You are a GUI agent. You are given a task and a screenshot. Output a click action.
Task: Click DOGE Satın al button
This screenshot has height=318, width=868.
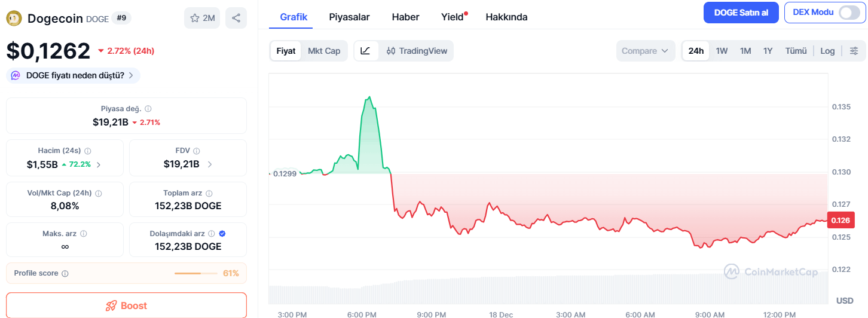coord(741,13)
